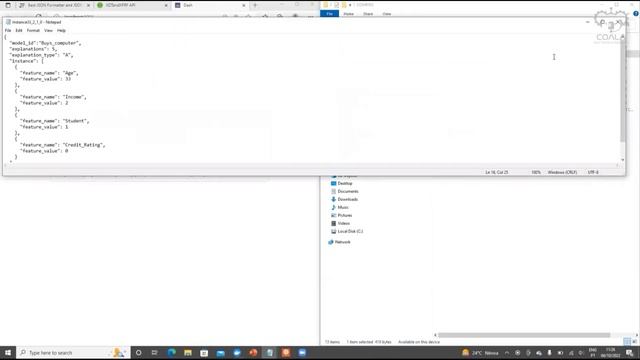Open the Windows Start menu
The image size is (640, 360).
[x=8, y=353]
